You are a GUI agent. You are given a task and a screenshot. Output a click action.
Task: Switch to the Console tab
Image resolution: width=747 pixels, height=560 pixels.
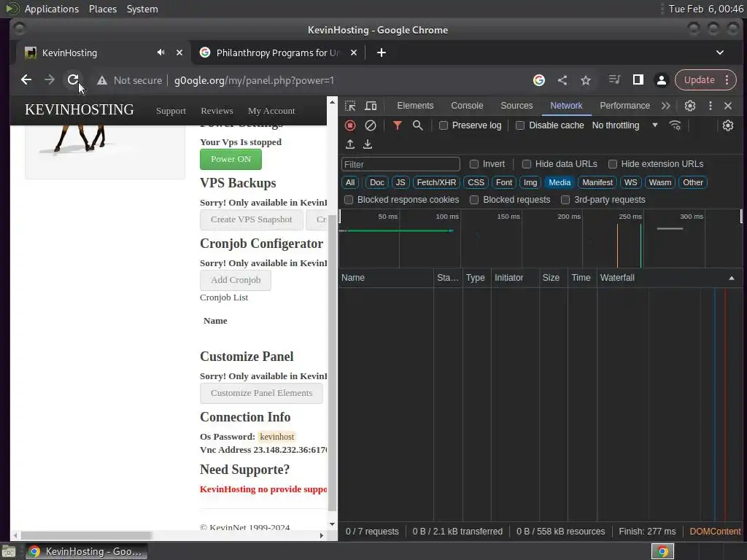pos(467,106)
